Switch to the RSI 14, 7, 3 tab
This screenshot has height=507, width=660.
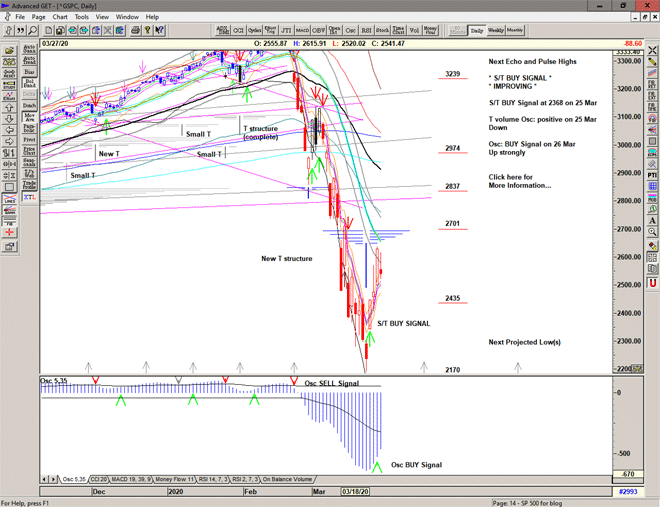click(213, 479)
